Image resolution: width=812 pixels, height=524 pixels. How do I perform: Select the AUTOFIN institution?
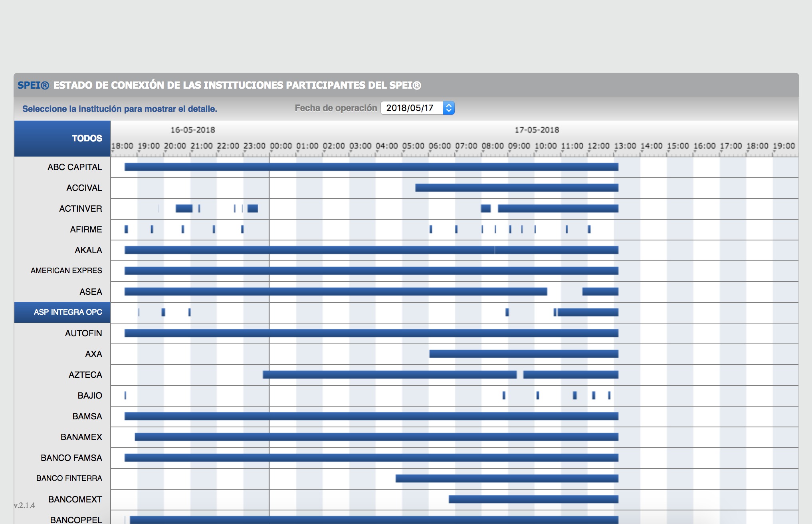tap(62, 333)
